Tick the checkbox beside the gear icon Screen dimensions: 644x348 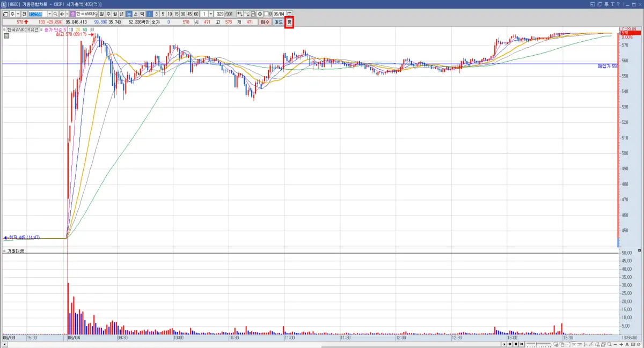[x=266, y=13]
